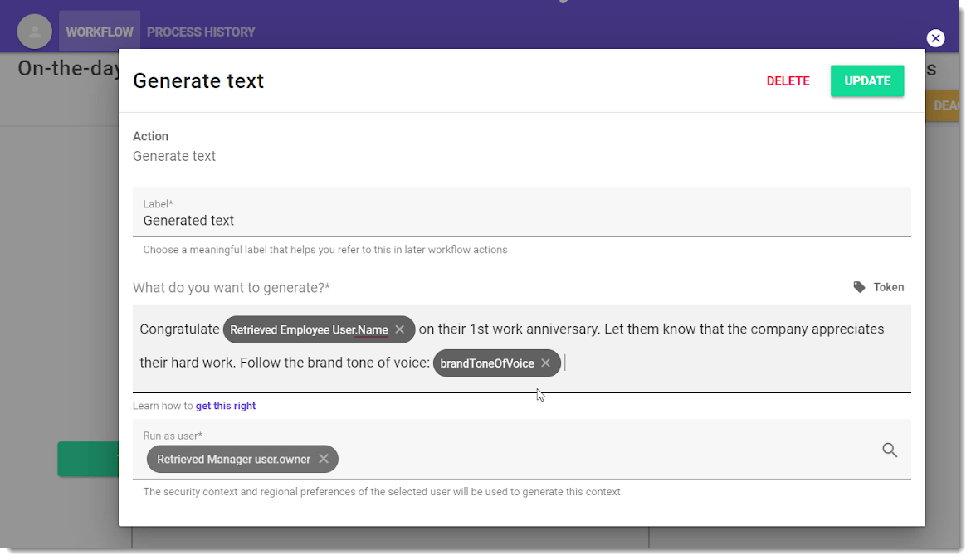
Task: Close the Generate text dialog
Action: tap(935, 38)
